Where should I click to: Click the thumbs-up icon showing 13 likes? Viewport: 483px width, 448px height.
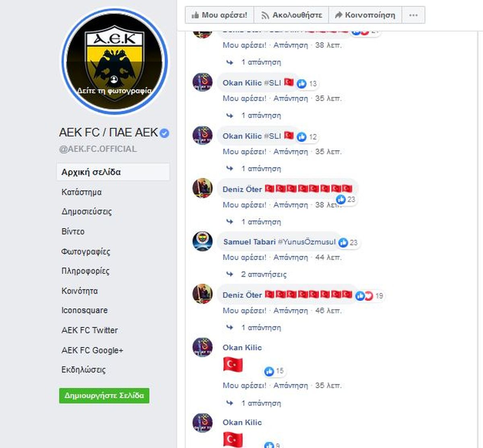tap(301, 84)
